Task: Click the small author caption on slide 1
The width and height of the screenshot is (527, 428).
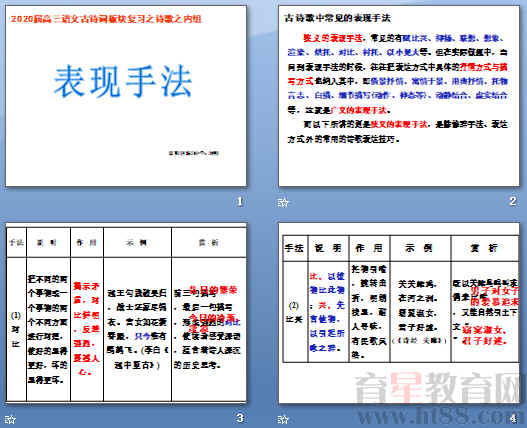Action: [194, 153]
